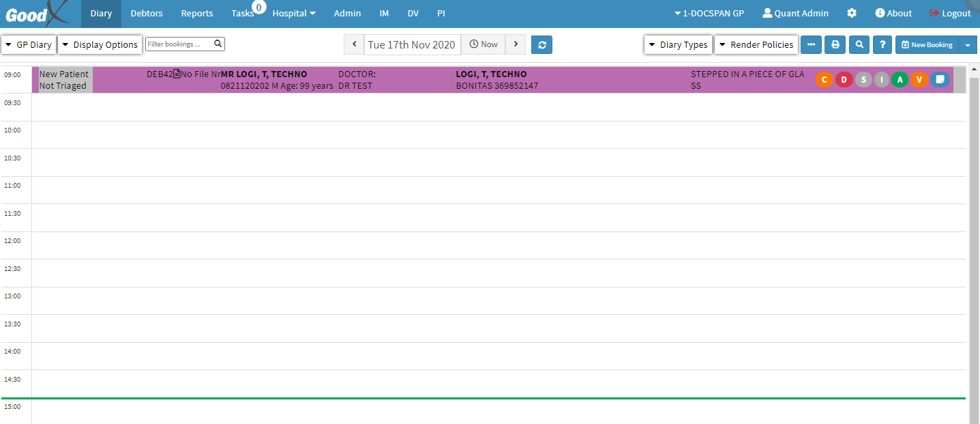Open the three-dots more options button
Viewport: 980px width, 424px height.
(811, 44)
